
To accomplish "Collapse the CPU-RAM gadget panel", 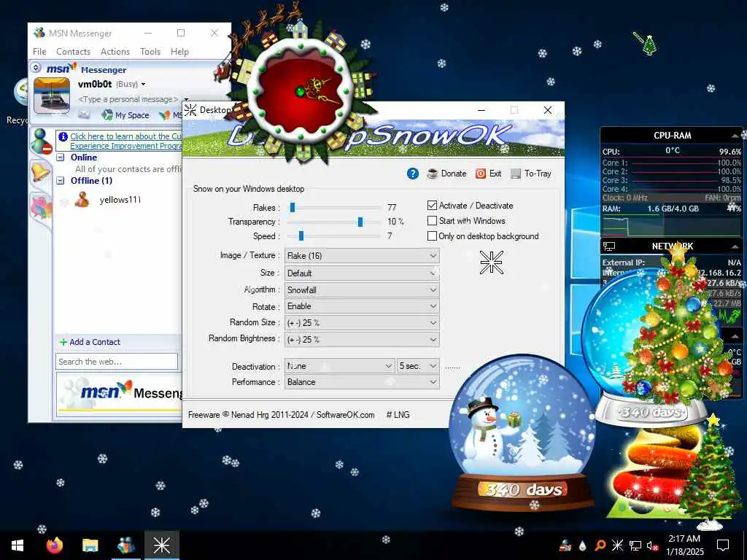I will [735, 136].
